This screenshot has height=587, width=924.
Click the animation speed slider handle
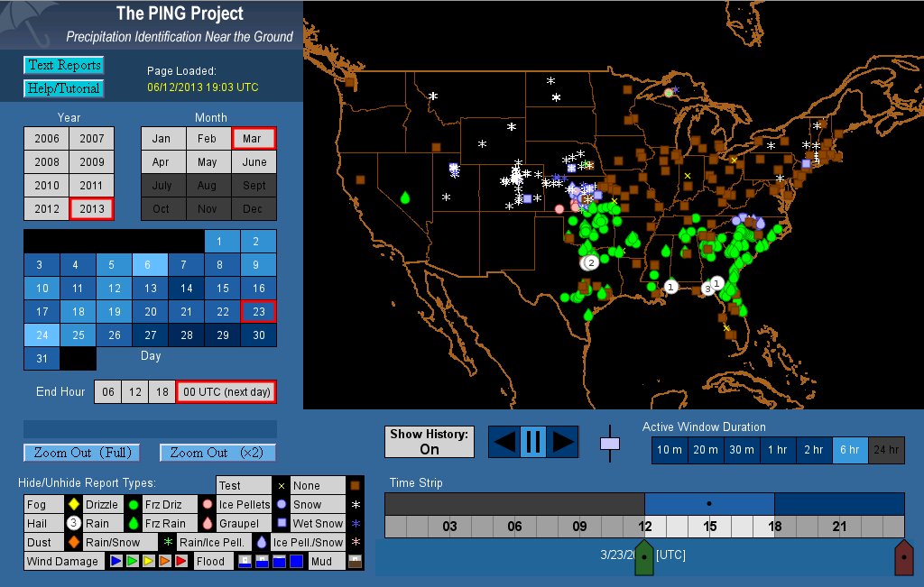click(x=610, y=443)
